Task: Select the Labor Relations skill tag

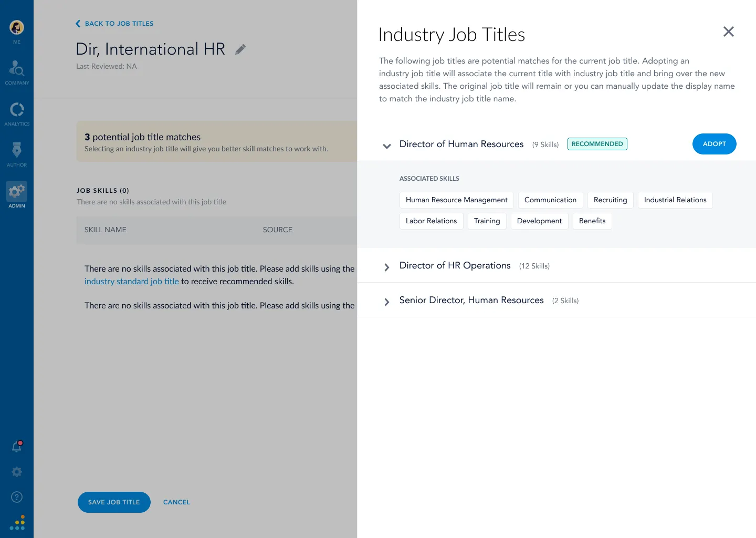Action: [x=432, y=221]
